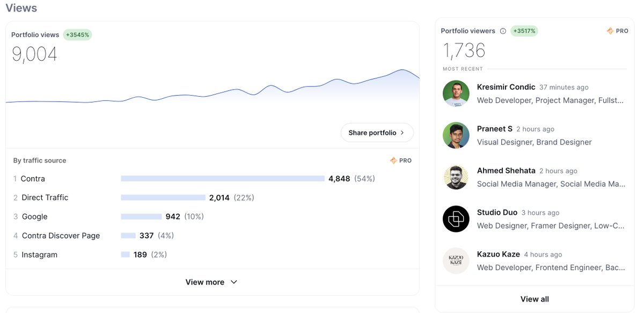644x313 pixels.
Task: Click the 'Contra' traffic source label
Action: (33, 179)
